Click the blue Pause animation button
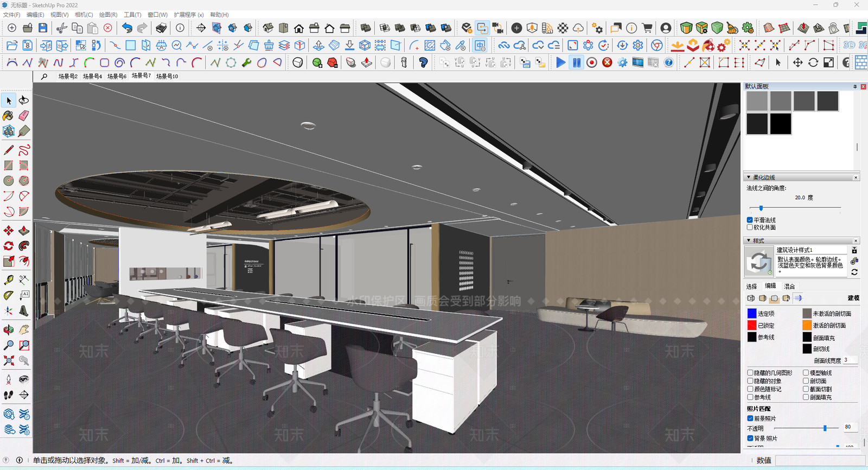 [576, 62]
